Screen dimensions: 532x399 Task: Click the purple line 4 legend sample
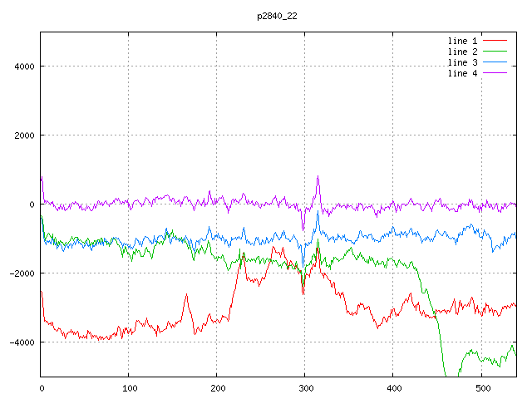(495, 73)
